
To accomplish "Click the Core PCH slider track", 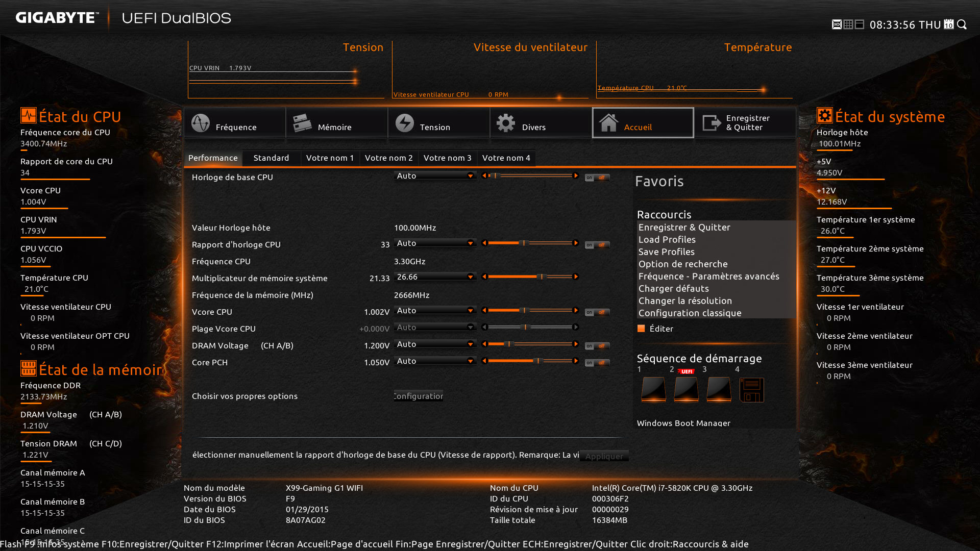I will pos(530,361).
